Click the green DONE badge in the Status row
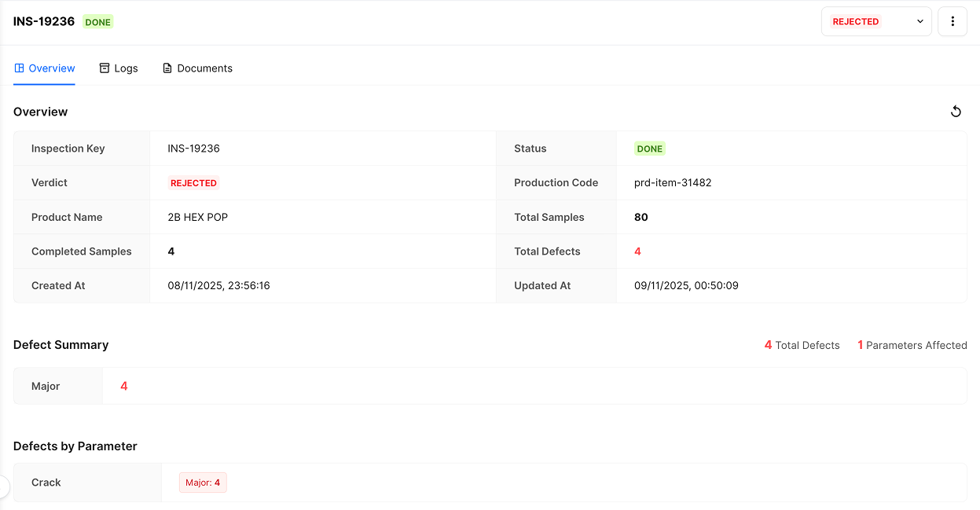This screenshot has height=510, width=980. (650, 149)
